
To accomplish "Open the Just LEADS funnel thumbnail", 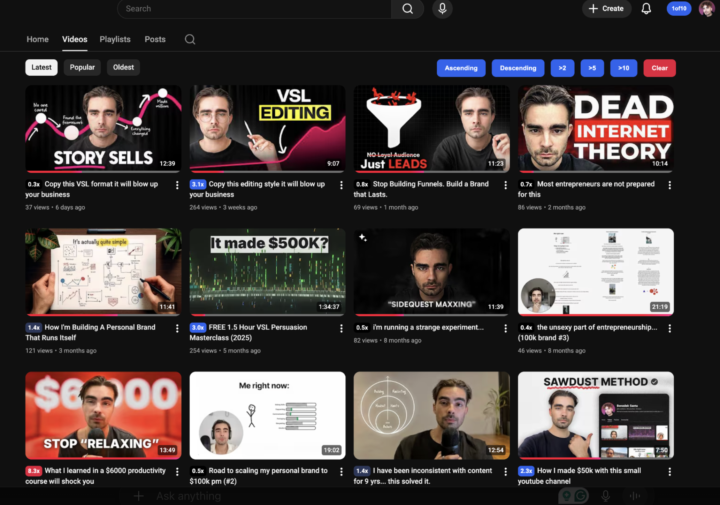I will [432, 129].
